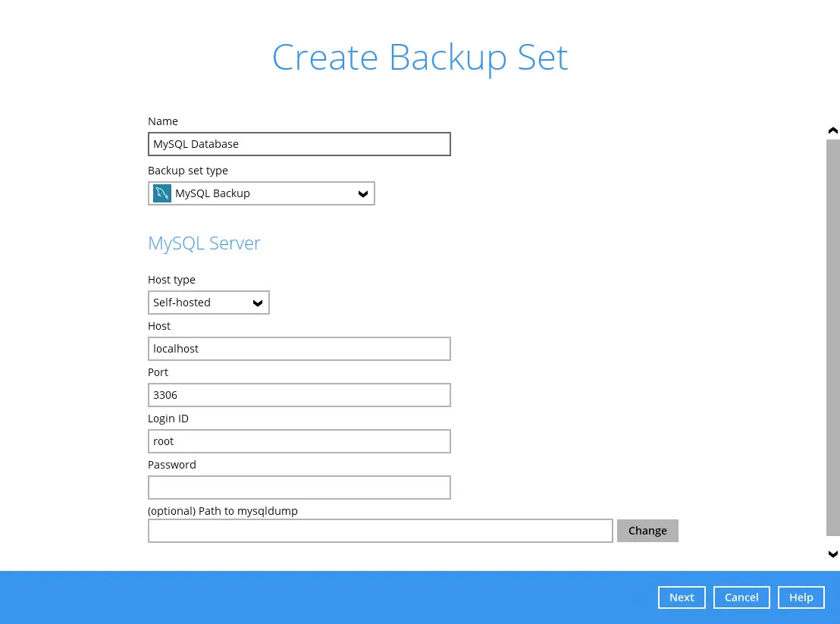840x624 pixels.
Task: Click the Path to mysqldump text box
Action: tap(380, 531)
